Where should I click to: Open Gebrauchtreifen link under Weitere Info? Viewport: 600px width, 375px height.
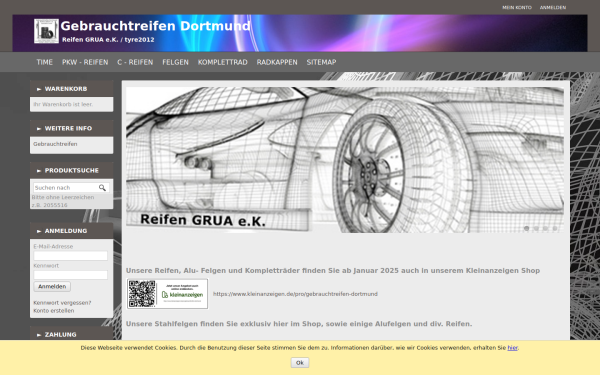pyautogui.click(x=55, y=144)
